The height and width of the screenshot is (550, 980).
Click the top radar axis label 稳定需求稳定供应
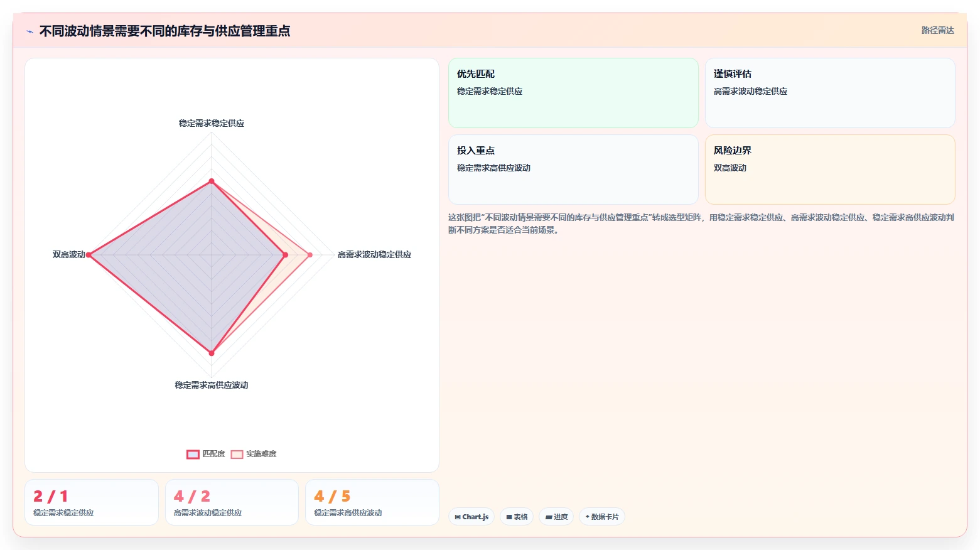(x=212, y=124)
